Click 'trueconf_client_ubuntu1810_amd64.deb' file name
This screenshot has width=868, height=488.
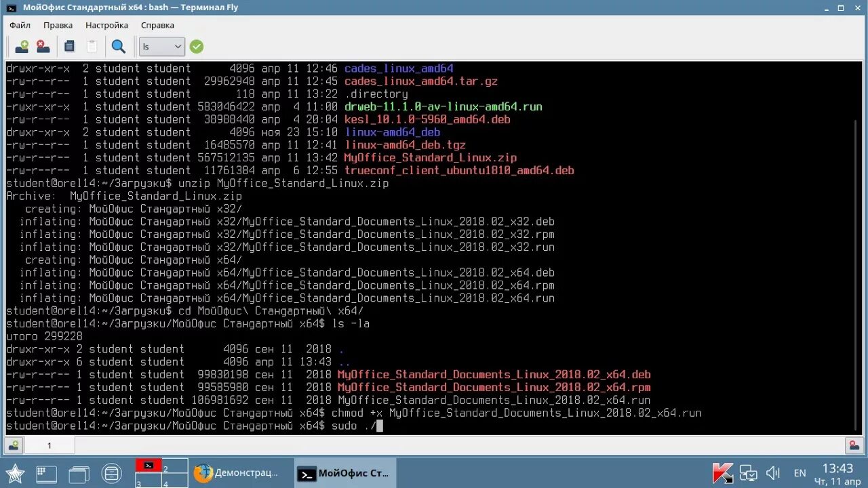pos(459,171)
